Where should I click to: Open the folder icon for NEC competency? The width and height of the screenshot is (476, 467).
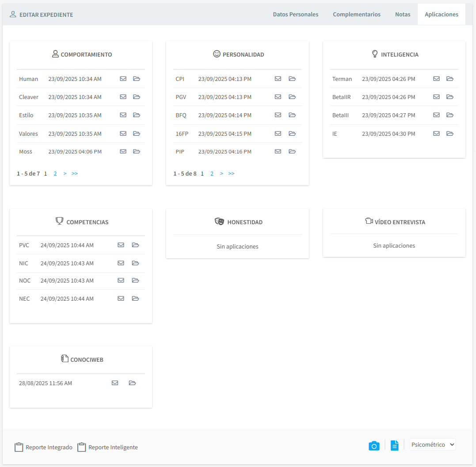(135, 299)
